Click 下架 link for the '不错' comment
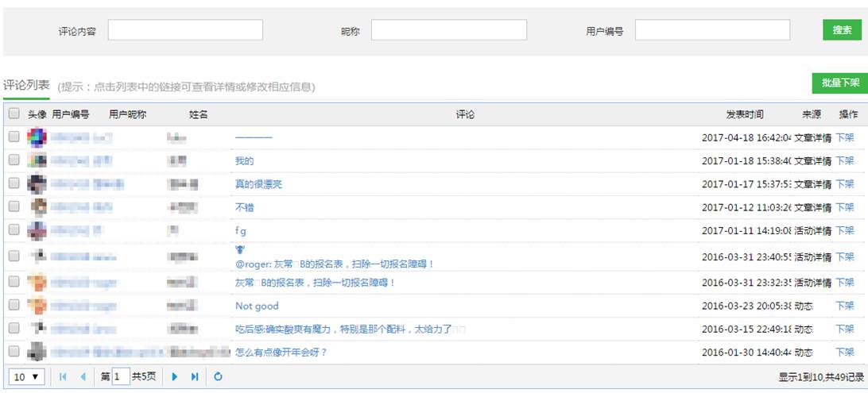868x393 pixels. [844, 207]
